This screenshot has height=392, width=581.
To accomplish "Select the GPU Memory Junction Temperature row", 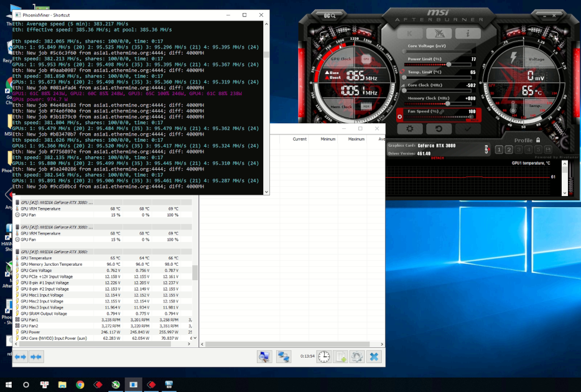I will pyautogui.click(x=103, y=264).
